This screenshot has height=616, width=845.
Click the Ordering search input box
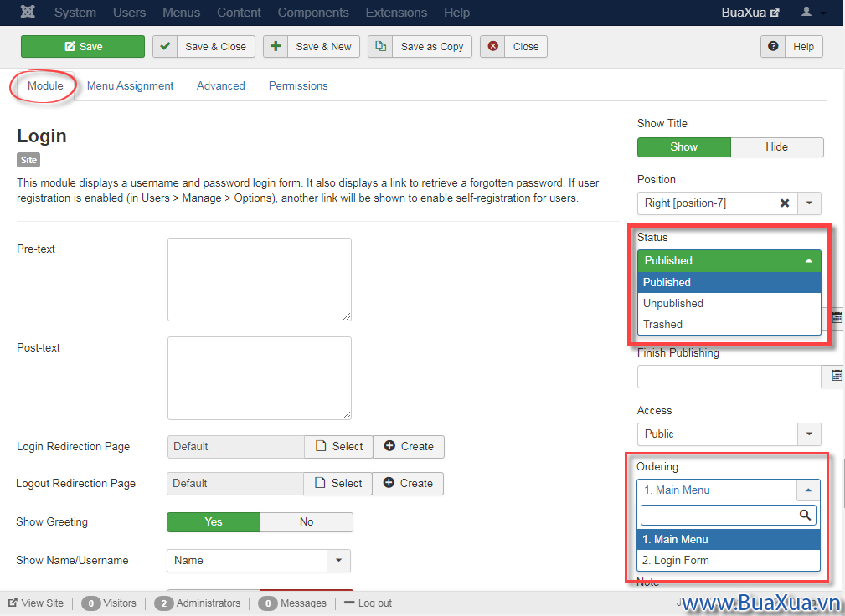click(x=728, y=515)
